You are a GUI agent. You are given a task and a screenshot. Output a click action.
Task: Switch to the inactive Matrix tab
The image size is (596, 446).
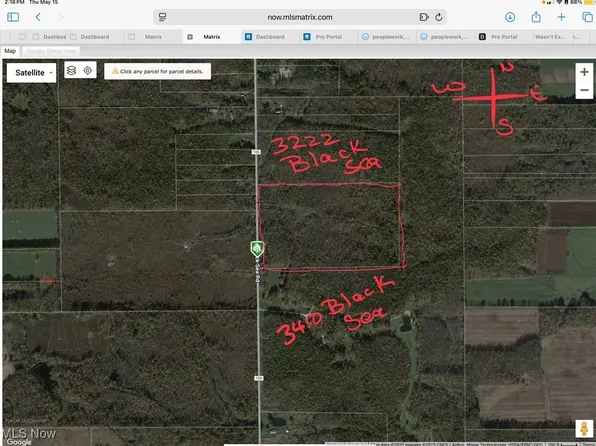[153, 37]
